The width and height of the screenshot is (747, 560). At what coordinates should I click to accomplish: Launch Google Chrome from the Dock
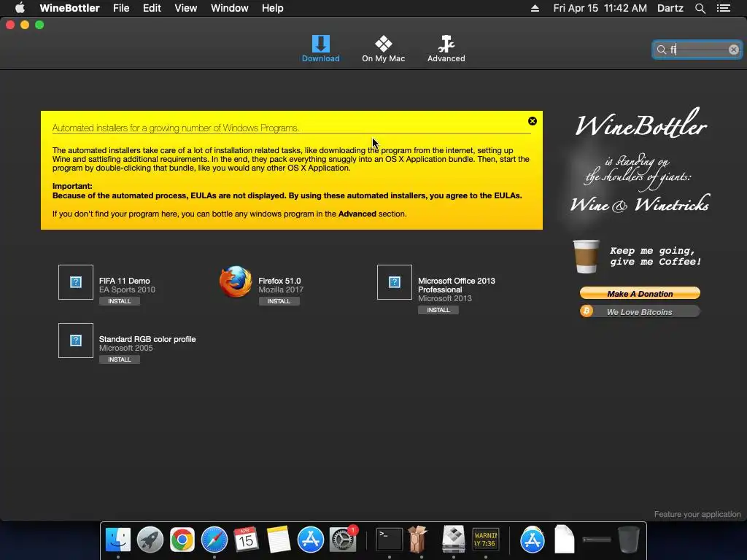(x=182, y=540)
